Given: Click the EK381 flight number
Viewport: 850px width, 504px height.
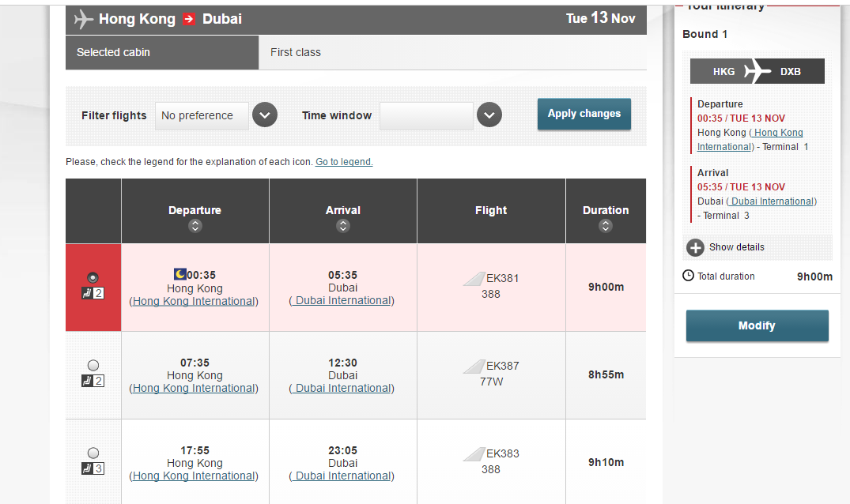Looking at the screenshot, I should [x=503, y=278].
